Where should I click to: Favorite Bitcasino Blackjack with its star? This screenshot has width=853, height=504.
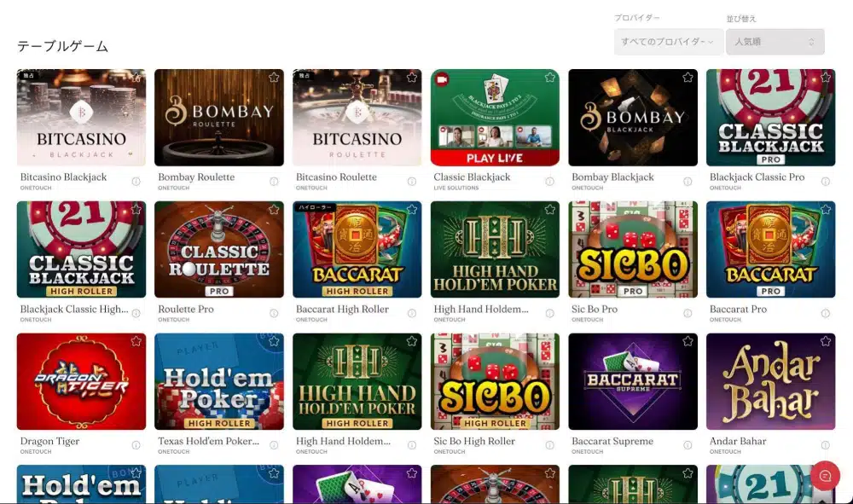point(136,78)
